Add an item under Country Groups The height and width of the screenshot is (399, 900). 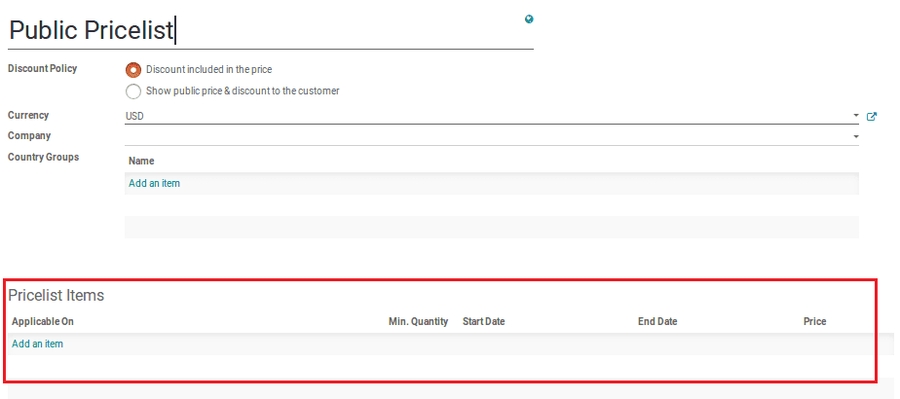click(x=154, y=184)
